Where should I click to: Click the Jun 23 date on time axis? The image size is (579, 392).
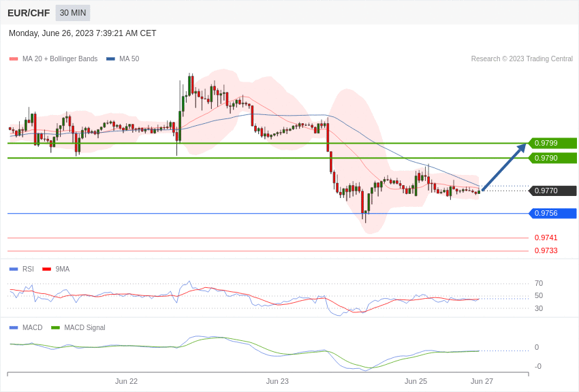tap(277, 381)
